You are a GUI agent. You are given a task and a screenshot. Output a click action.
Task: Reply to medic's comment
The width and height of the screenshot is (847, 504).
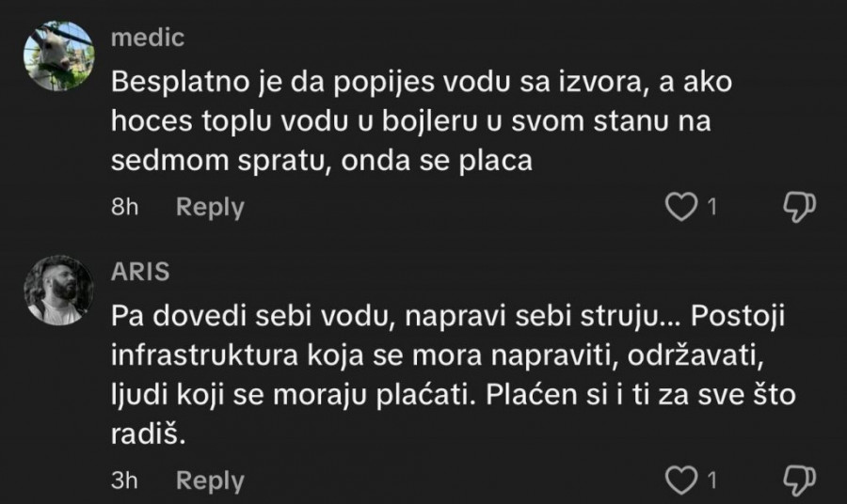click(210, 207)
